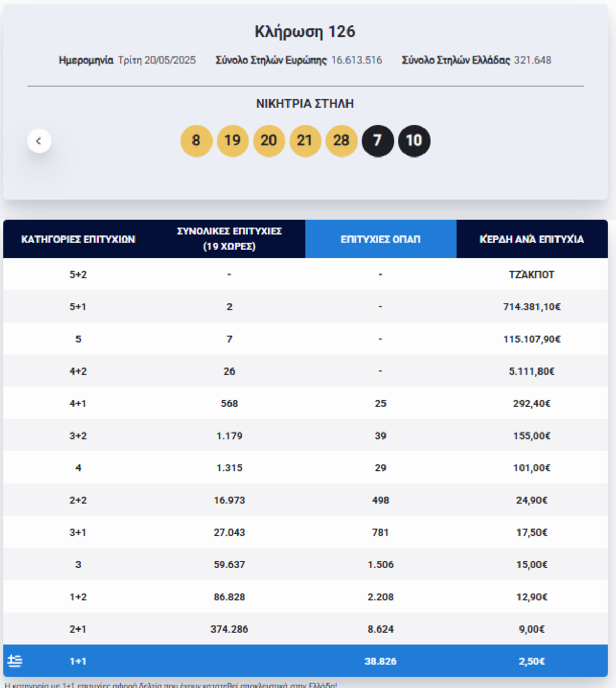Click the prize 292,40€
616x688 pixels.
(x=532, y=404)
